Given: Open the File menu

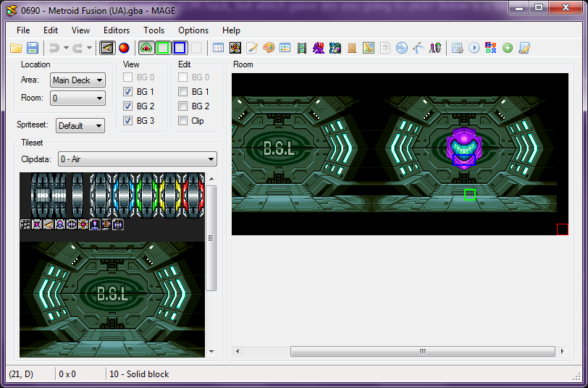Looking at the screenshot, I should pyautogui.click(x=23, y=30).
